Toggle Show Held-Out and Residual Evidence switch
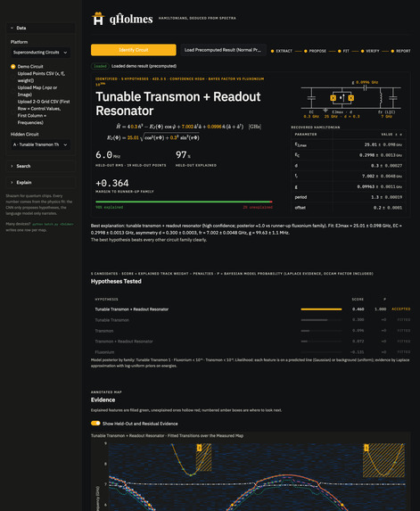Image resolution: width=420 pixels, height=511 pixels. click(95, 424)
